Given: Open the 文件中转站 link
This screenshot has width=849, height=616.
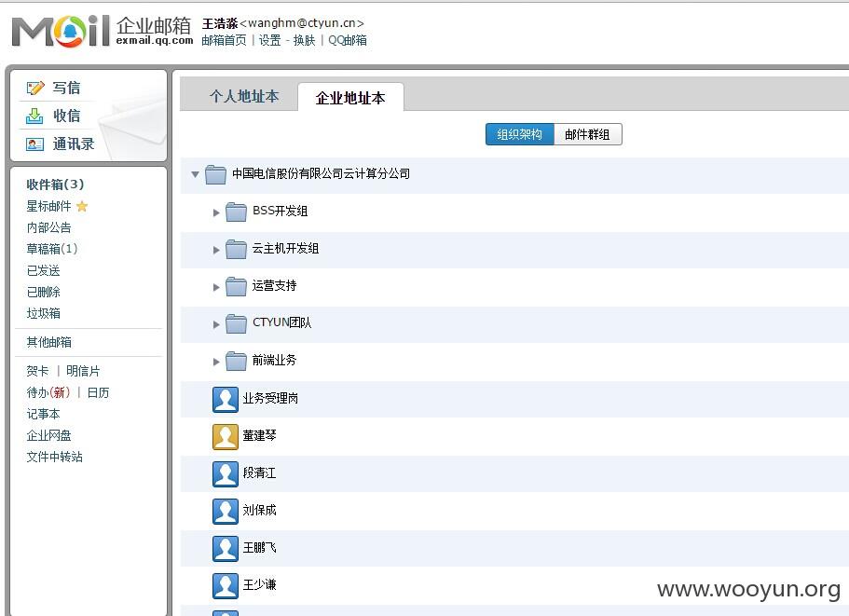Looking at the screenshot, I should (55, 457).
